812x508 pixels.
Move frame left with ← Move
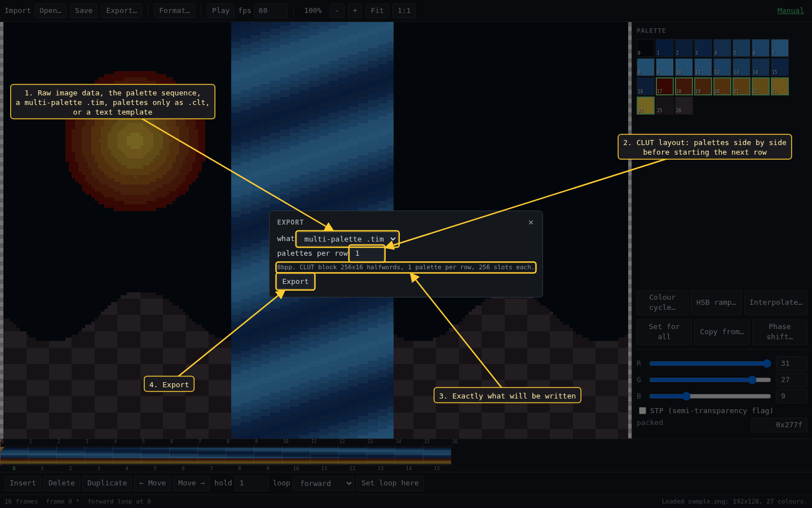[152, 483]
